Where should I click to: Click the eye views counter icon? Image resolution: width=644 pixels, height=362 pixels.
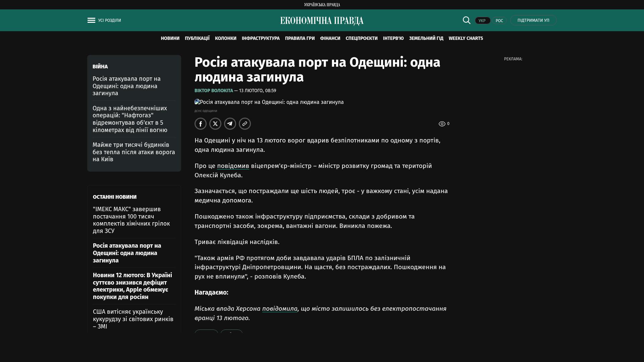[x=442, y=124]
